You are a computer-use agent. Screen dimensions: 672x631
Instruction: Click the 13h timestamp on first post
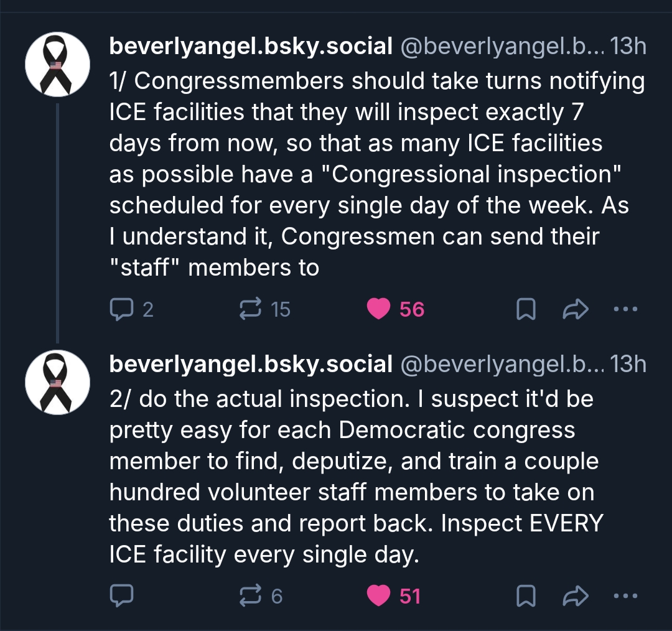click(x=628, y=46)
